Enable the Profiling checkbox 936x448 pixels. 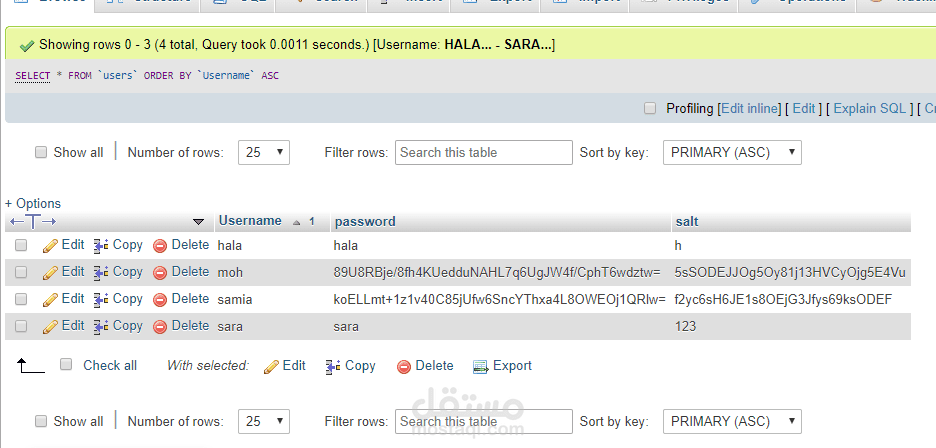point(650,108)
